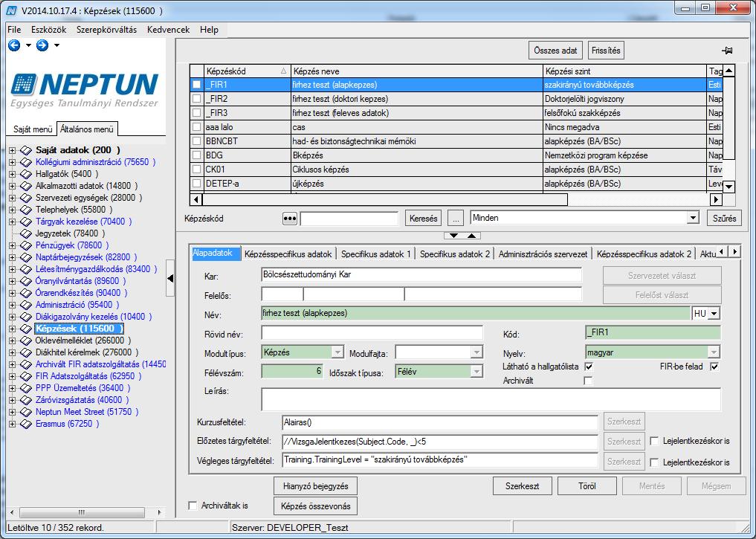Open the File menu

click(14, 30)
